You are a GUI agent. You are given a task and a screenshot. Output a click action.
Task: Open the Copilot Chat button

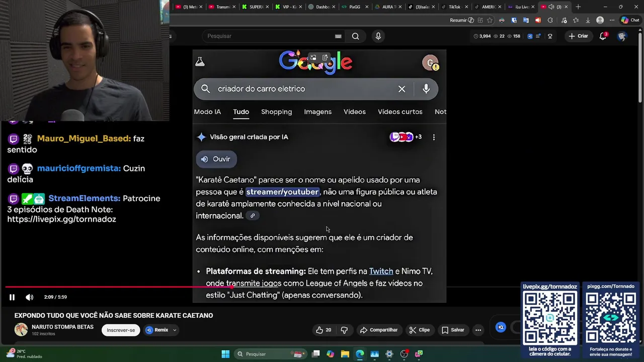629,20
